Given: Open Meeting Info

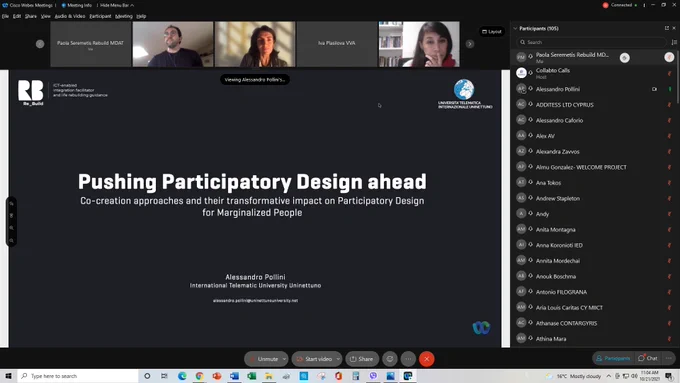Looking at the screenshot, I should tap(77, 5).
